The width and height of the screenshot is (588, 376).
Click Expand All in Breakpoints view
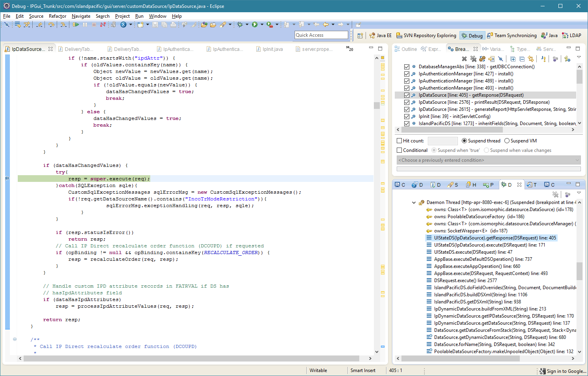(513, 59)
